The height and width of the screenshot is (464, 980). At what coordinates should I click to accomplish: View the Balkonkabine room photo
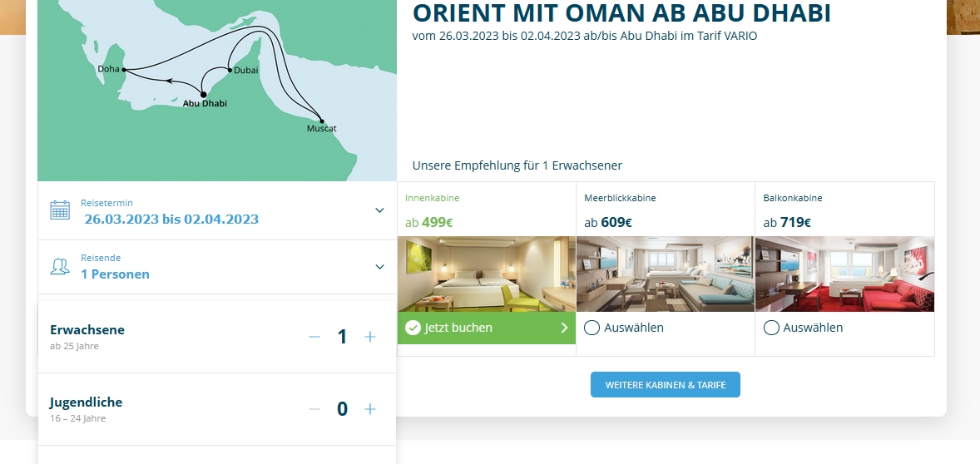(x=844, y=274)
